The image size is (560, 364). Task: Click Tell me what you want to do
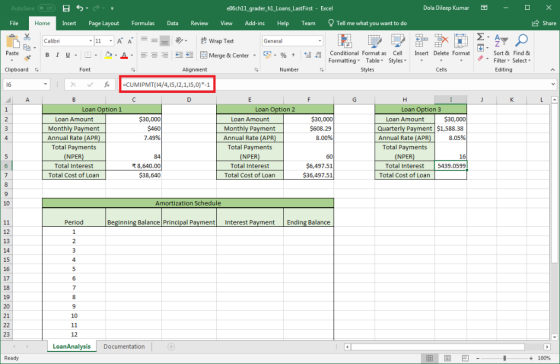367,23
